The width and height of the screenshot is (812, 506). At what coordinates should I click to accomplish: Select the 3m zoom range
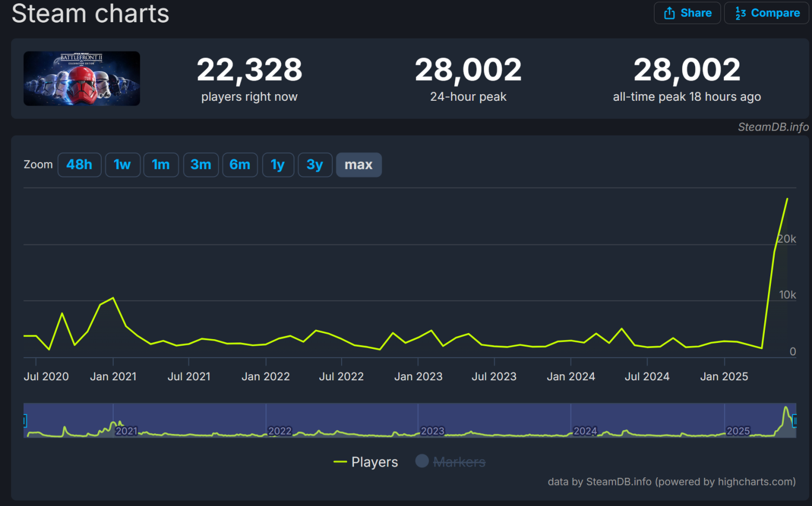pos(201,165)
